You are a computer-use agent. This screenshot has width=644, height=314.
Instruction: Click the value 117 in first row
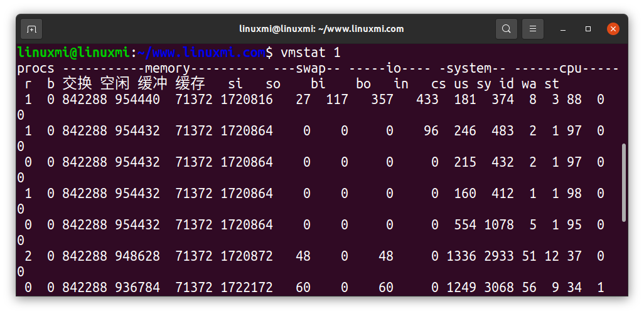pos(337,100)
